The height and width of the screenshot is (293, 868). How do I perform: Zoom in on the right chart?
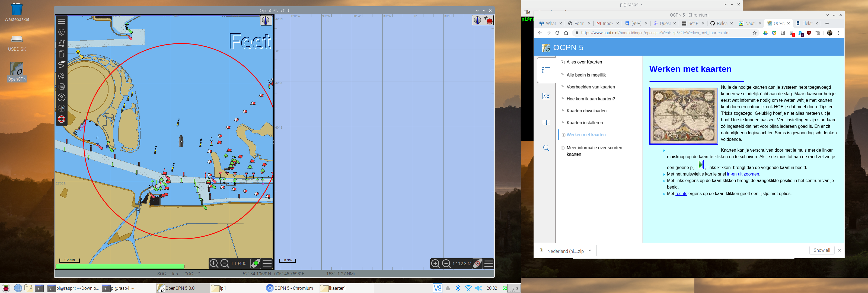435,263
